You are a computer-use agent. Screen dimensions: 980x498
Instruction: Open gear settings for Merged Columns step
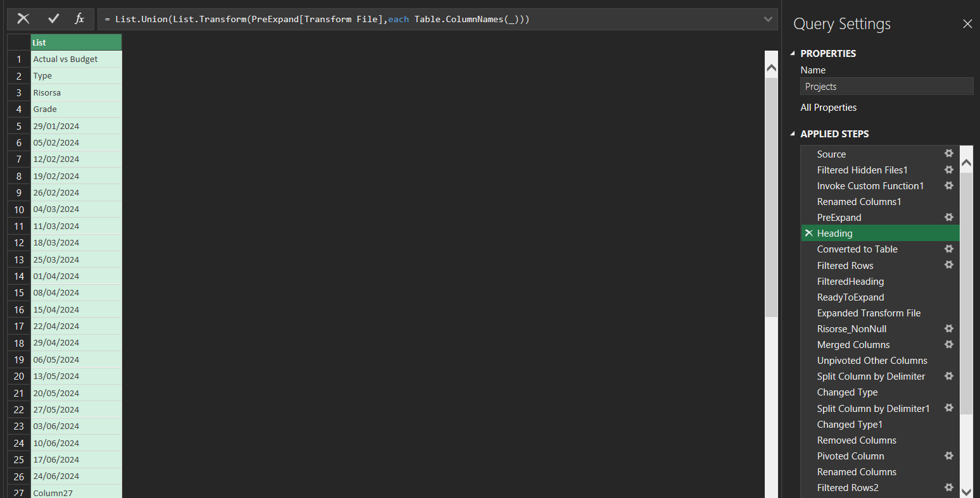click(949, 344)
